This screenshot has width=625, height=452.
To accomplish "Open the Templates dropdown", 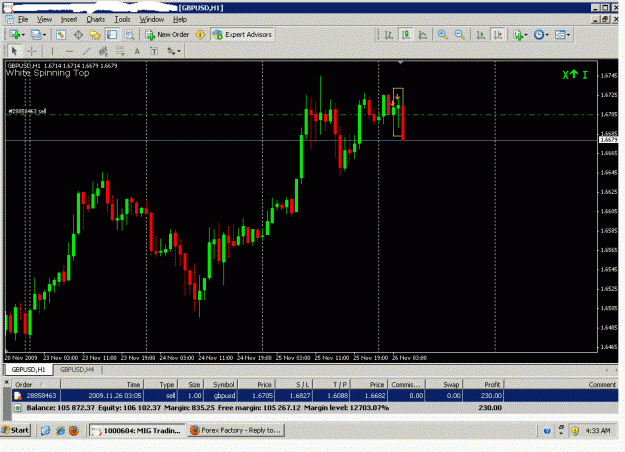I will point(562,35).
